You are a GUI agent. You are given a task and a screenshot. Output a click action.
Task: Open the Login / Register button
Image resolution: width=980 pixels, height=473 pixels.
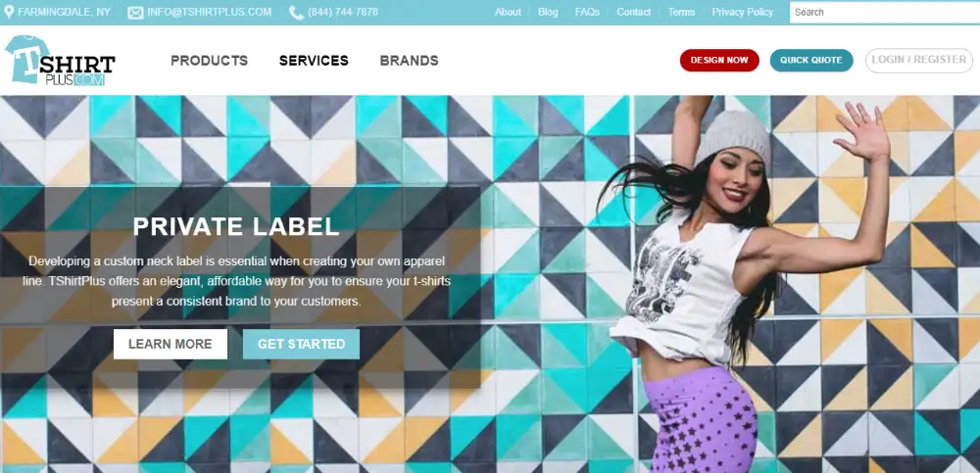919,60
